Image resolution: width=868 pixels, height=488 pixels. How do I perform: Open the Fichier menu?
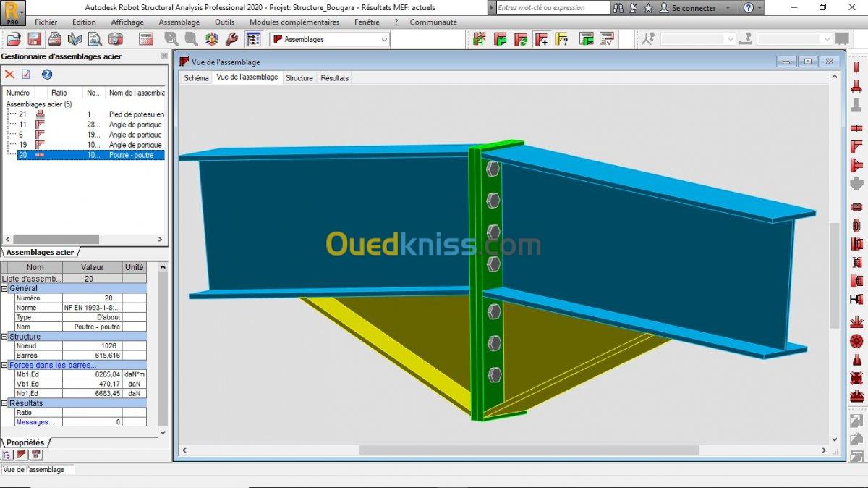pyautogui.click(x=46, y=22)
